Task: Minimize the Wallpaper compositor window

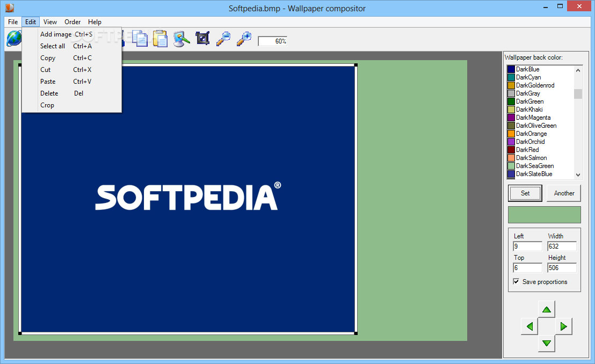Action: click(546, 6)
